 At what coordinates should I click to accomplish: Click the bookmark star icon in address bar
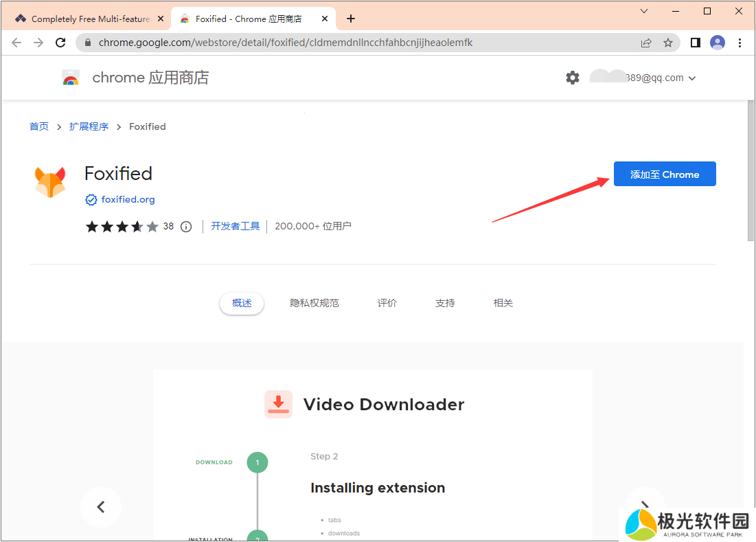point(668,43)
